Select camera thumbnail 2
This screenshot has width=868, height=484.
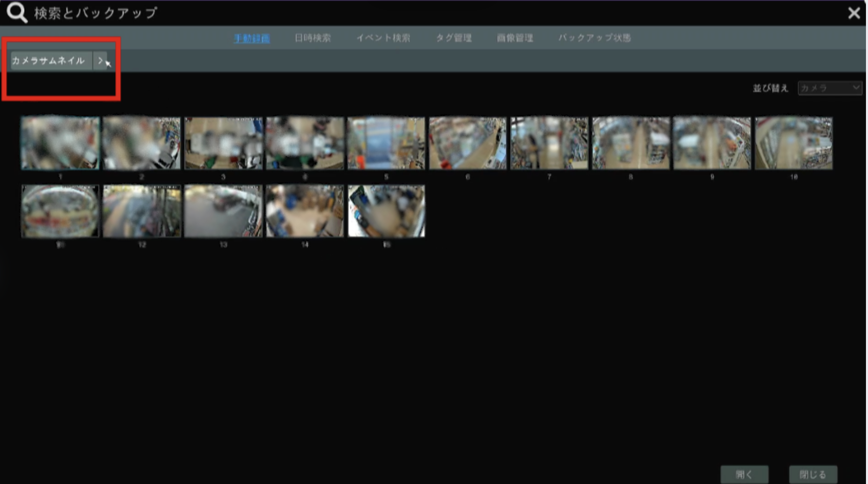pos(141,143)
